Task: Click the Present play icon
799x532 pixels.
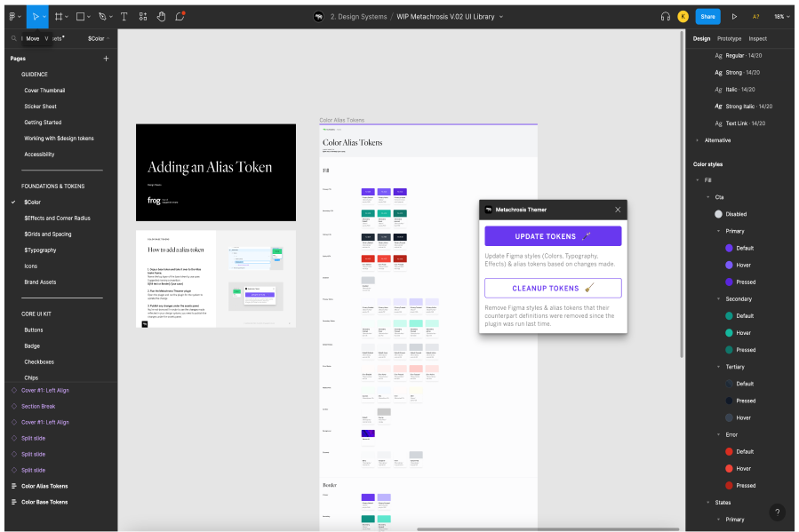Action: click(x=734, y=16)
